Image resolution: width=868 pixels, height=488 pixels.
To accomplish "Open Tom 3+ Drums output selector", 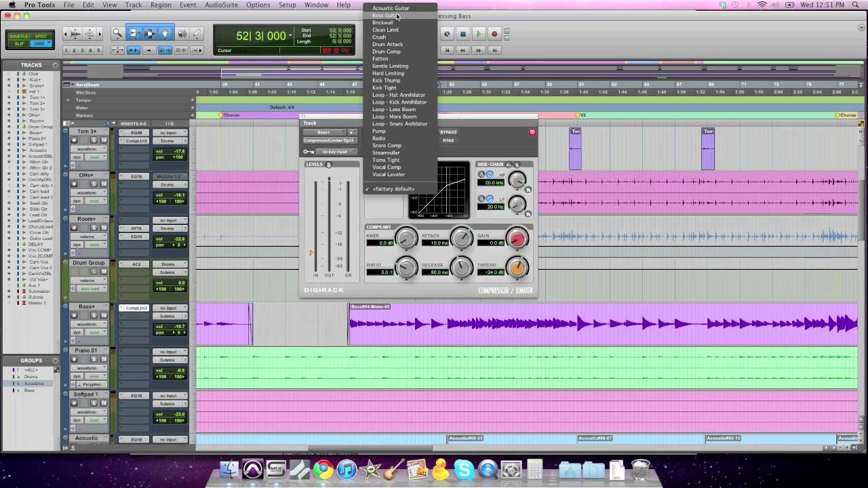I will click(x=169, y=140).
